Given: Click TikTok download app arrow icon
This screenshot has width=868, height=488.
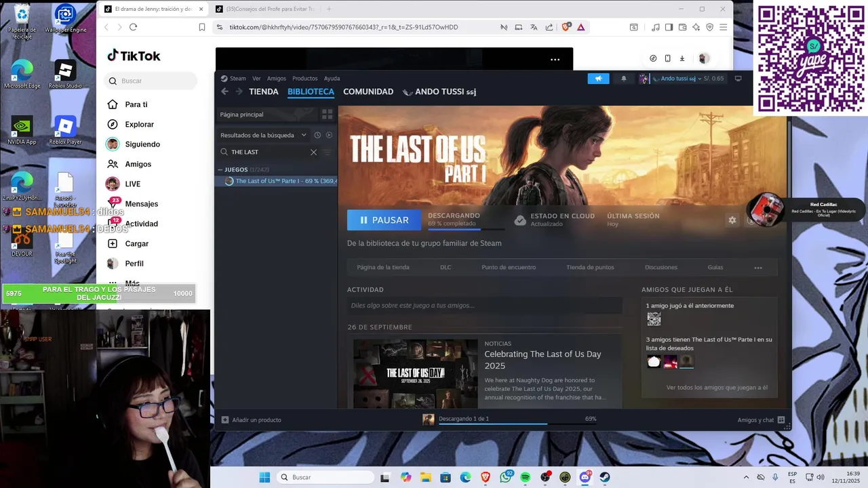Looking at the screenshot, I should click(682, 58).
